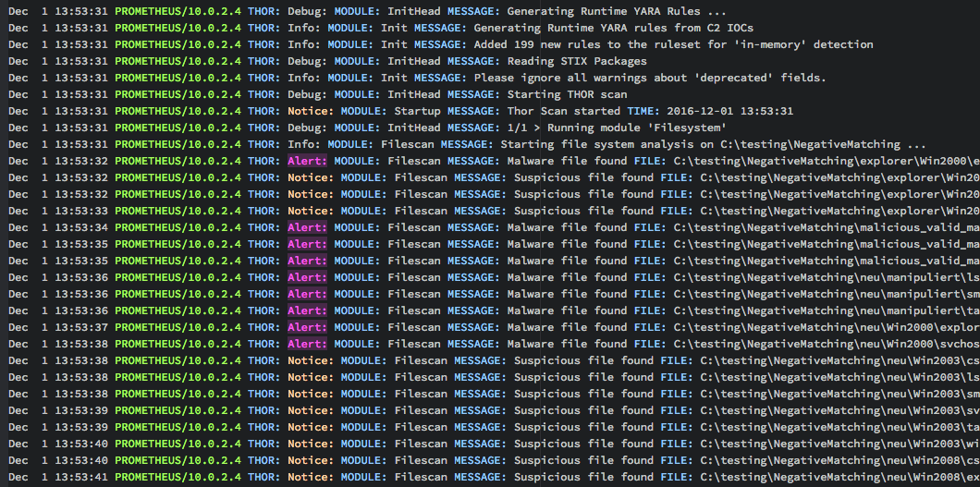The width and height of the screenshot is (980, 487).
Task: Click the 'Debug:' label in the 'Reading STIX Packages' row
Action: point(308,61)
